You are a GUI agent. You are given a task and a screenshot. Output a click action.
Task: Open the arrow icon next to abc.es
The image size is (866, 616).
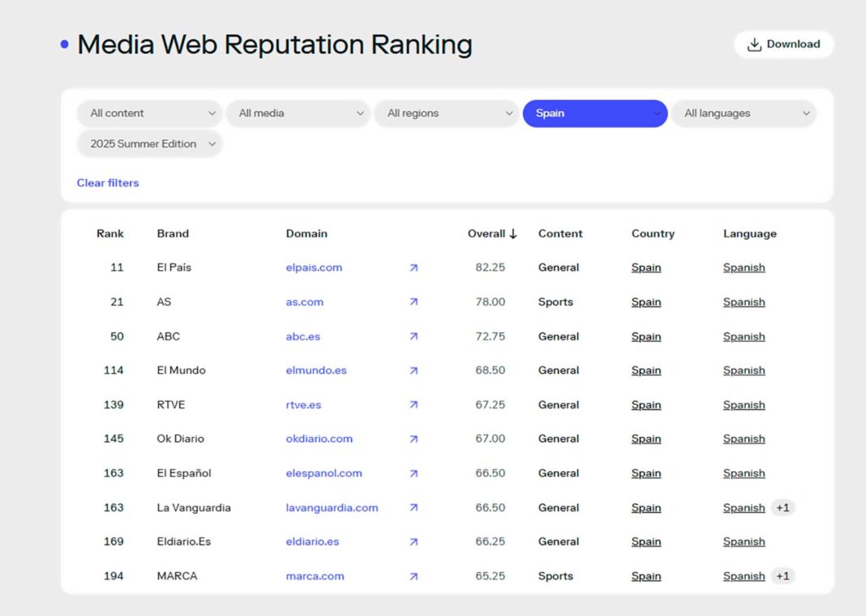[414, 336]
